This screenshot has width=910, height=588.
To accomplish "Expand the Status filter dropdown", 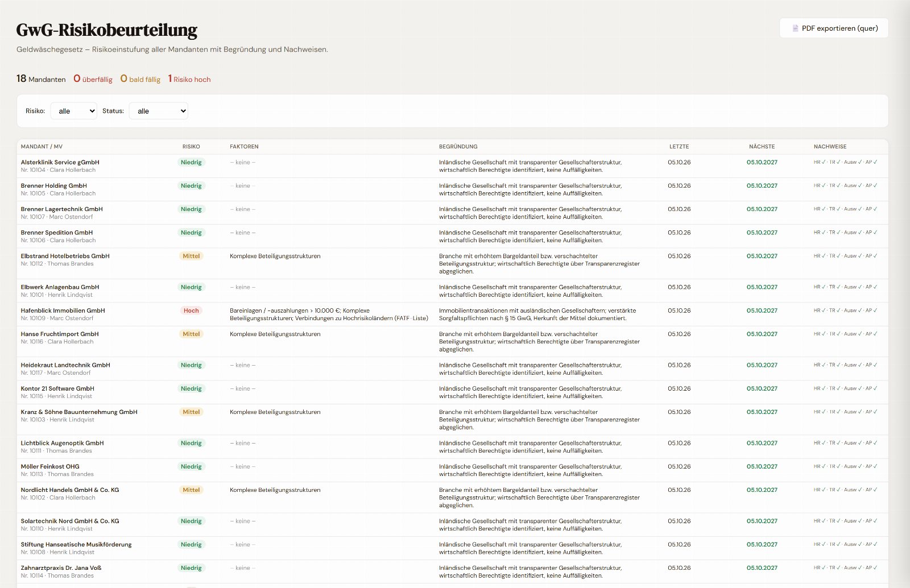I will [159, 111].
